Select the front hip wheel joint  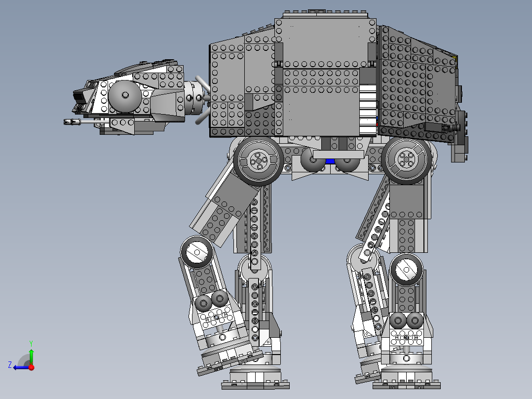click(x=258, y=160)
